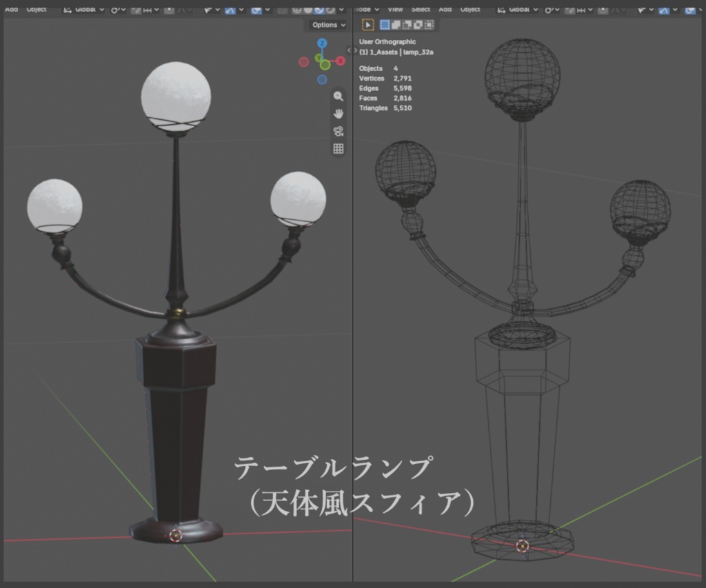Open the Add menu in left viewport
Image resolution: width=706 pixels, height=588 pixels.
point(11,10)
